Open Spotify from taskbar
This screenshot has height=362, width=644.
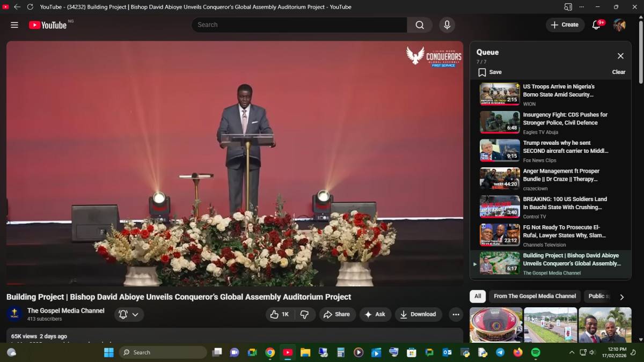(x=536, y=352)
